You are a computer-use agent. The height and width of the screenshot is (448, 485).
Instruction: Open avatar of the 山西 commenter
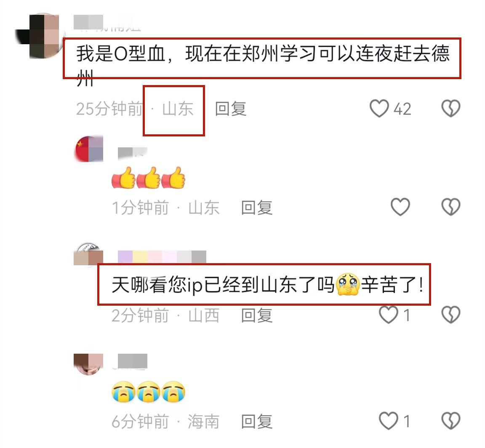(88, 254)
